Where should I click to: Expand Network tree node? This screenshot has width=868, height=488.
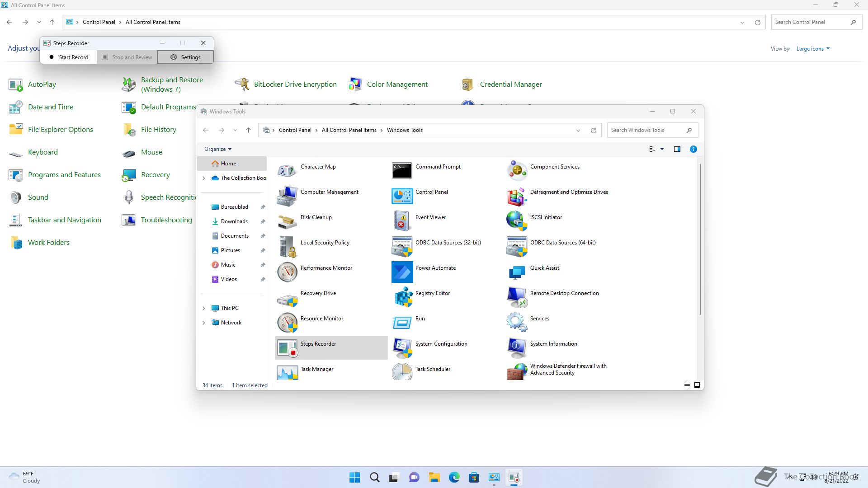pos(203,323)
